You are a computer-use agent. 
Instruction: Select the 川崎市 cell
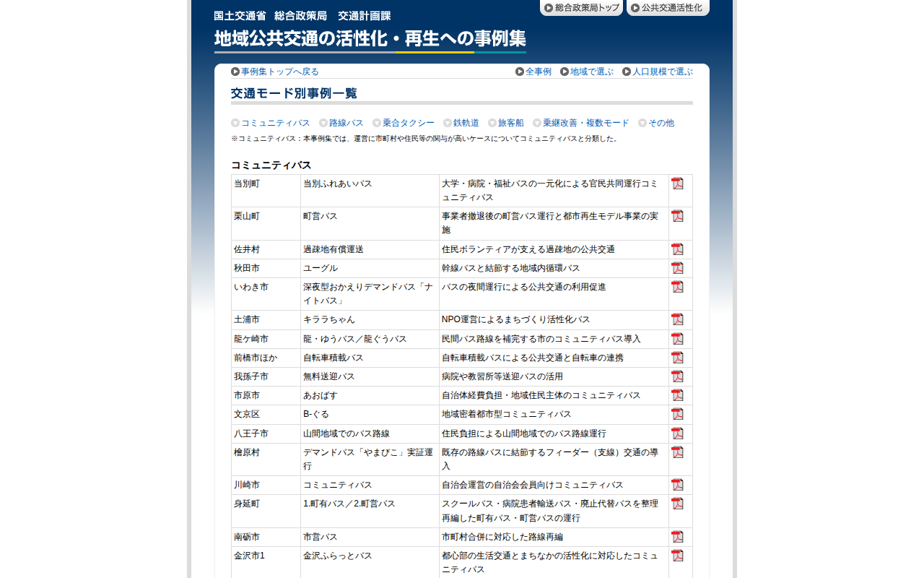tap(266, 486)
